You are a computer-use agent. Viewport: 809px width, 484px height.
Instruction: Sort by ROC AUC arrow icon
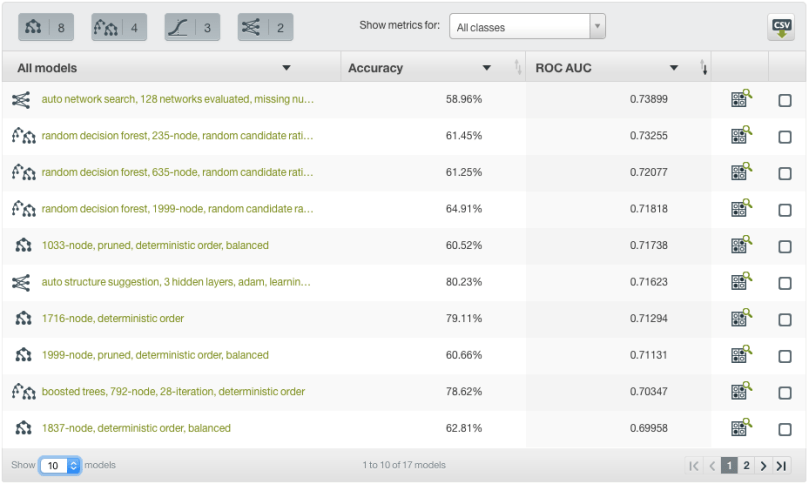pyautogui.click(x=704, y=68)
